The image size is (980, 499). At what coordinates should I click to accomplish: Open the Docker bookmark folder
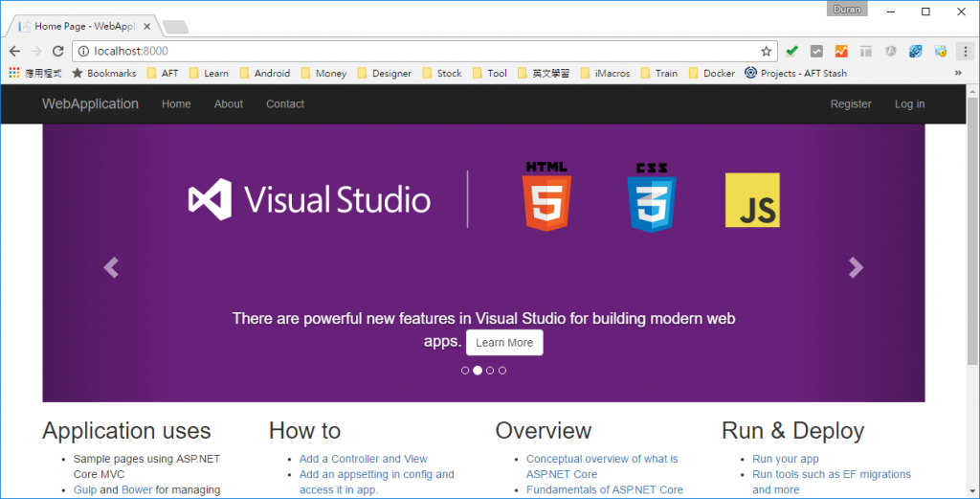pyautogui.click(x=712, y=73)
